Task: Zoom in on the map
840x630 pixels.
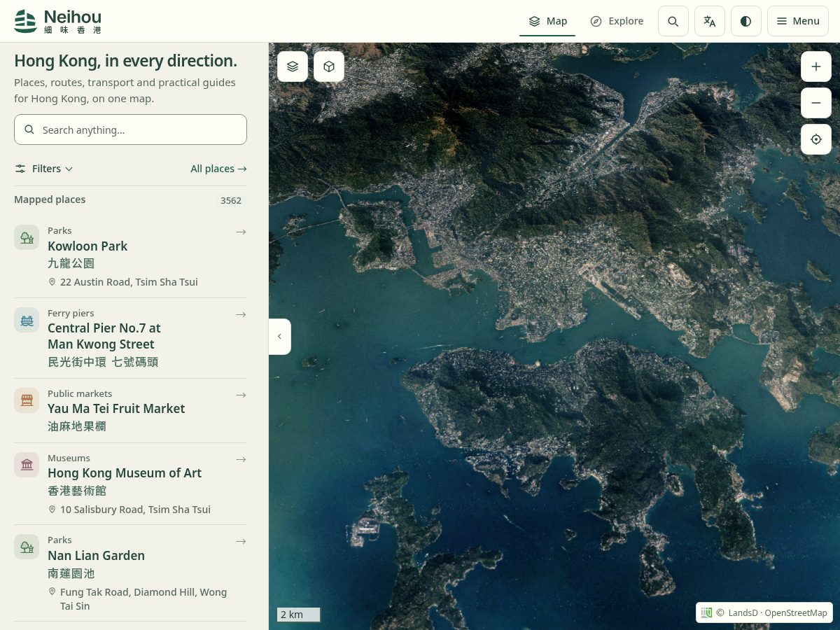Action: coord(816,66)
